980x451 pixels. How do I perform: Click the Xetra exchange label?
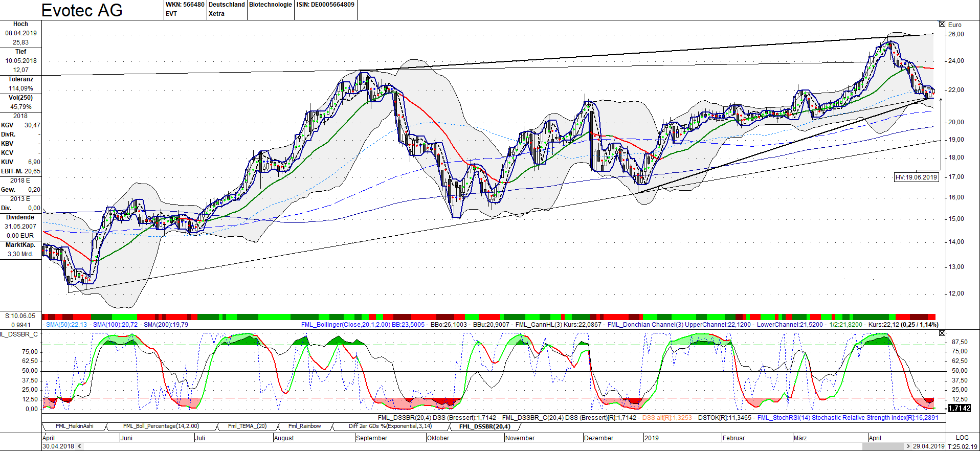(x=216, y=14)
